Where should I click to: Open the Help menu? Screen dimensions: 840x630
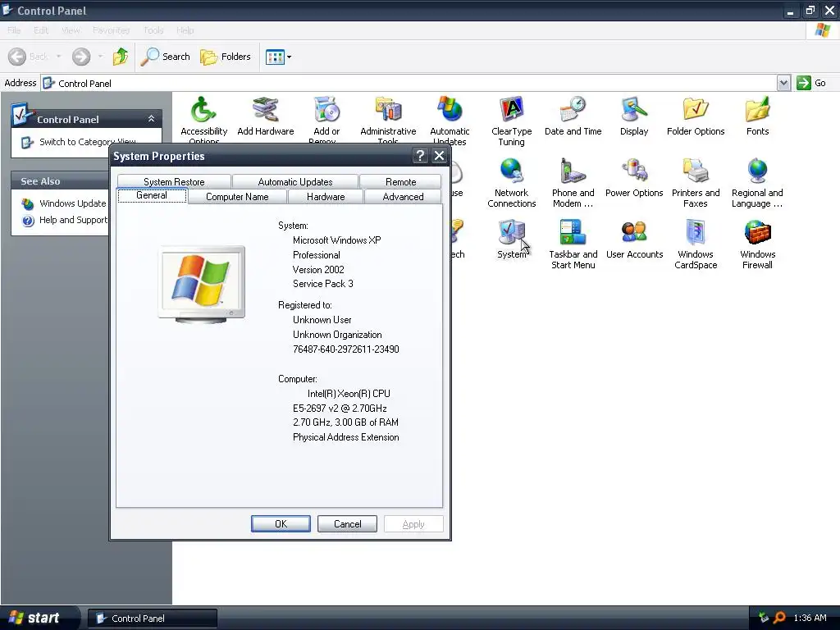(x=185, y=30)
